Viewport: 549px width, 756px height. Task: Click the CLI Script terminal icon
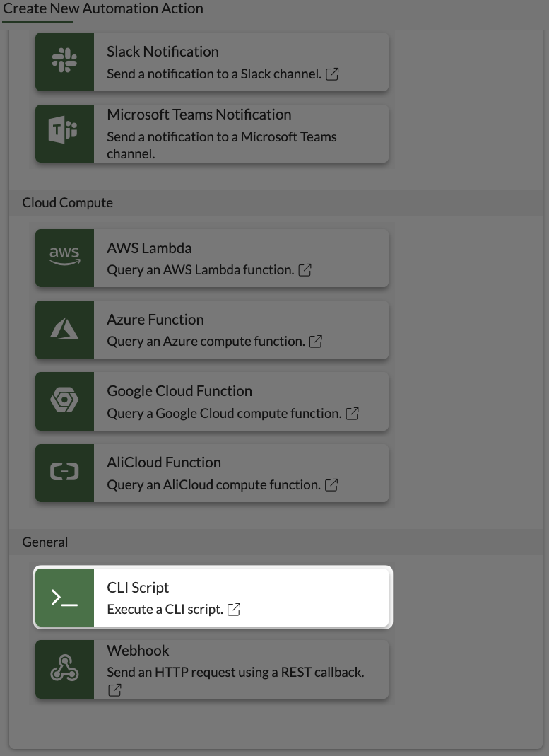(64, 598)
